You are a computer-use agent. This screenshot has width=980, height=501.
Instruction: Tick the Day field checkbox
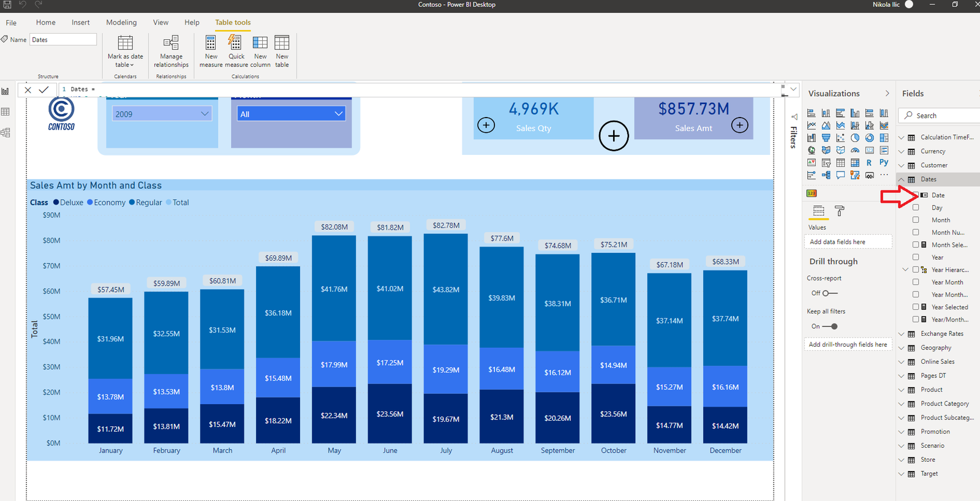tap(916, 208)
